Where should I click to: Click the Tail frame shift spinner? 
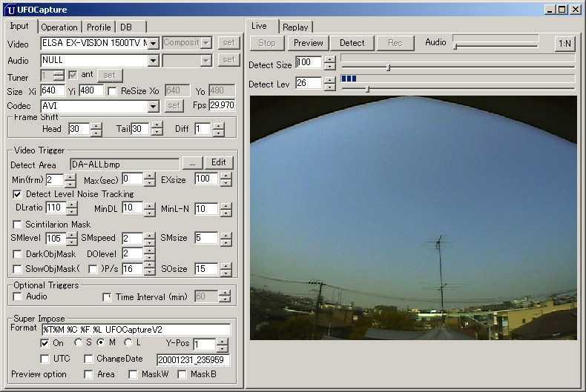tap(157, 129)
